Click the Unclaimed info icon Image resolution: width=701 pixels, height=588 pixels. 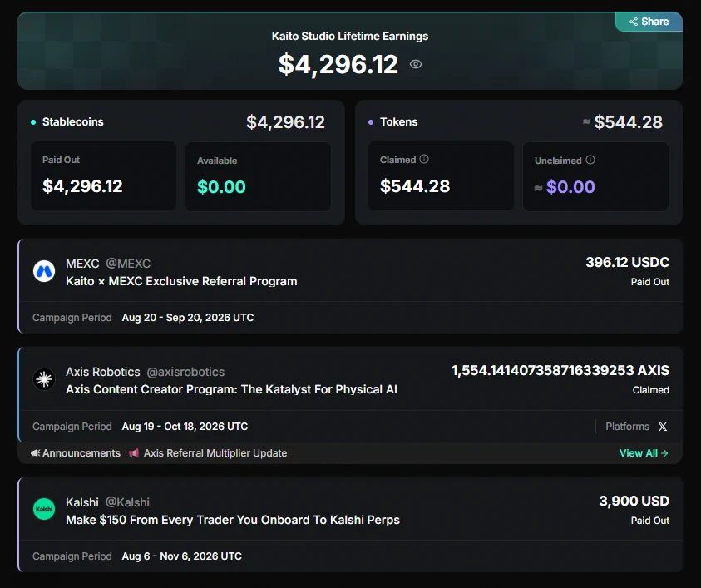pyautogui.click(x=590, y=160)
